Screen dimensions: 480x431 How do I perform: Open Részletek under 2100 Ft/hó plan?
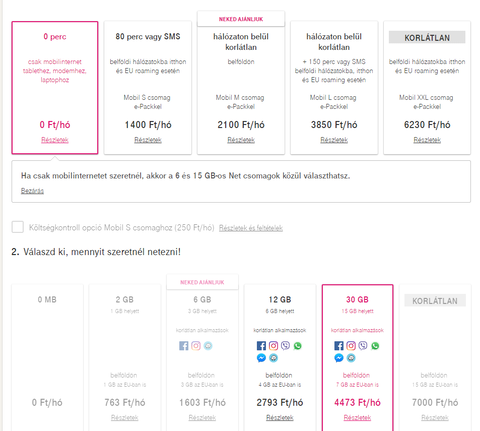[x=241, y=140]
